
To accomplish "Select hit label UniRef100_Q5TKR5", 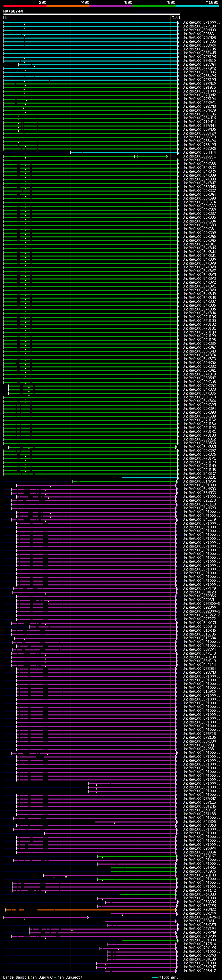I will coord(199,868).
